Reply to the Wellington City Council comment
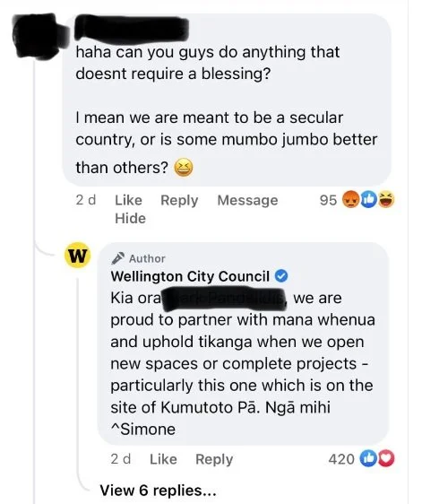The width and height of the screenshot is (422, 504). (x=214, y=459)
